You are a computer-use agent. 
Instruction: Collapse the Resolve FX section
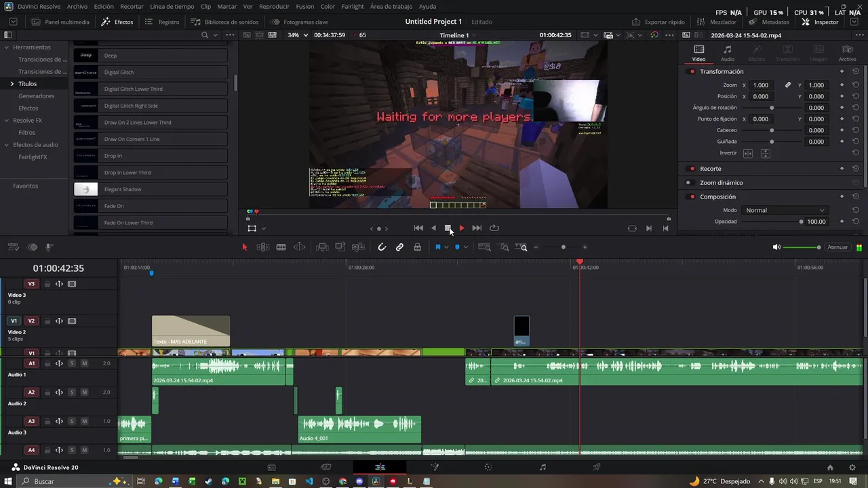6,121
